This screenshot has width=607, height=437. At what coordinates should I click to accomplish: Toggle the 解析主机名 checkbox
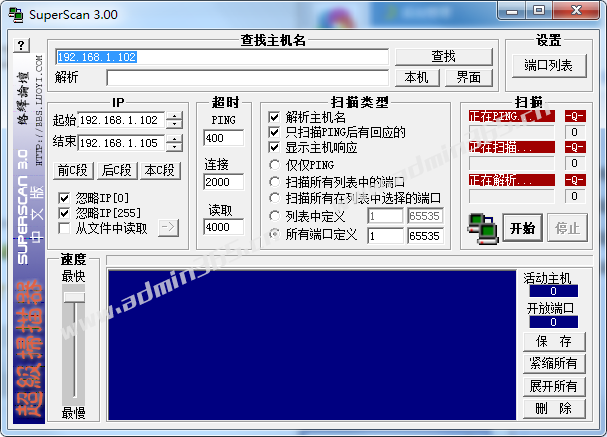click(x=274, y=117)
